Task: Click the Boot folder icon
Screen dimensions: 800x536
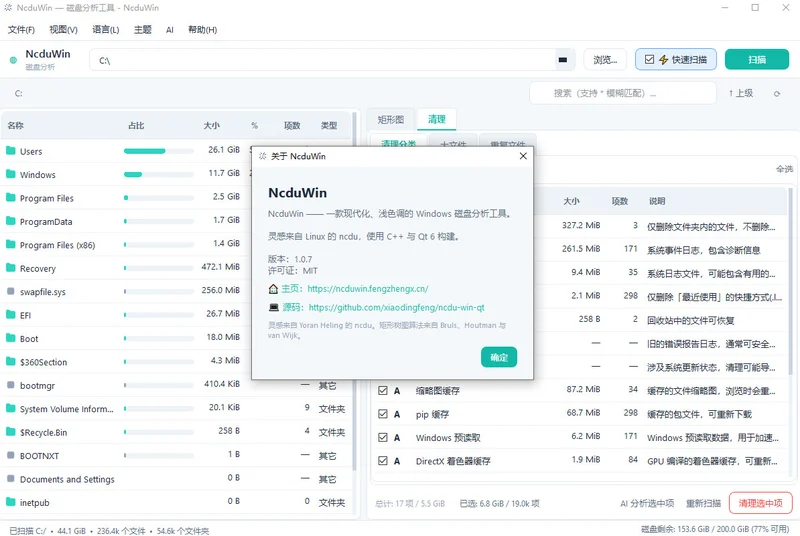Action: coord(11,338)
